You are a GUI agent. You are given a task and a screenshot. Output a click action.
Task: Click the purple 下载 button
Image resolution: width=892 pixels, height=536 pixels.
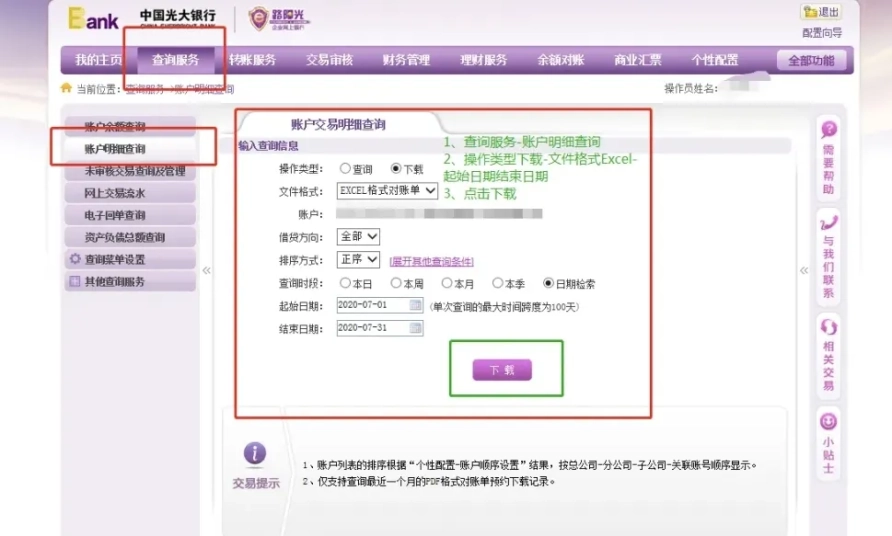click(502, 370)
